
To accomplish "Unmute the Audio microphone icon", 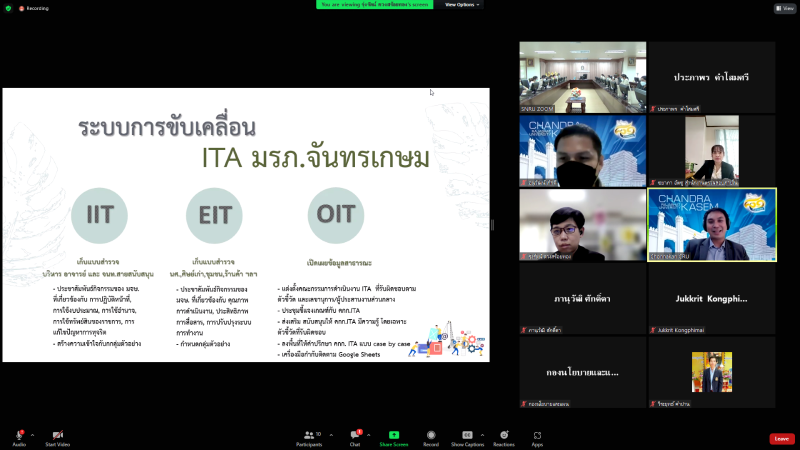I will click(x=20, y=435).
